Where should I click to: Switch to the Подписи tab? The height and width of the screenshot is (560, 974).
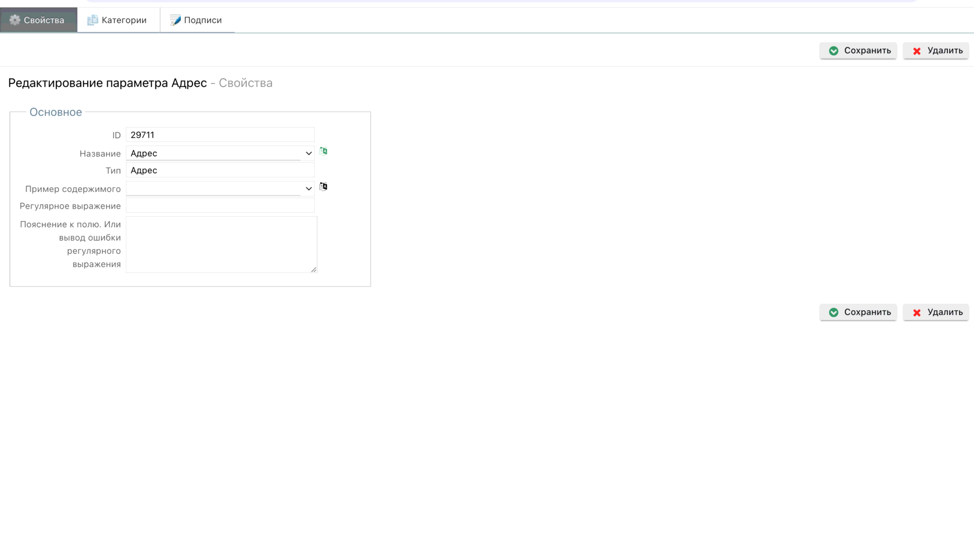pyautogui.click(x=197, y=20)
